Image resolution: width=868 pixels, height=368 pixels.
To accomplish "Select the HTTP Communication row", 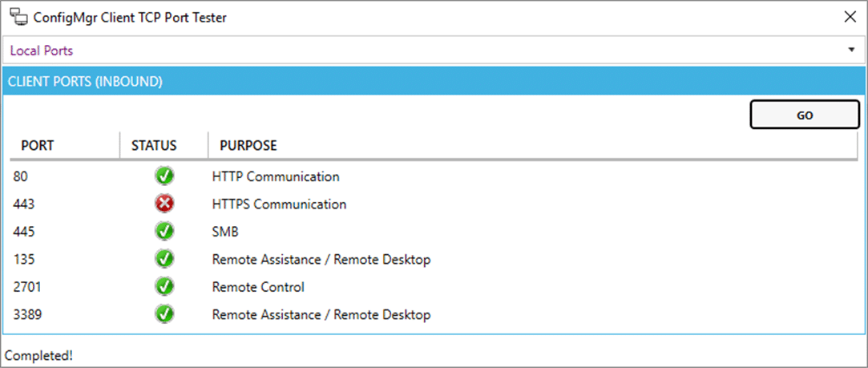I will 276,176.
